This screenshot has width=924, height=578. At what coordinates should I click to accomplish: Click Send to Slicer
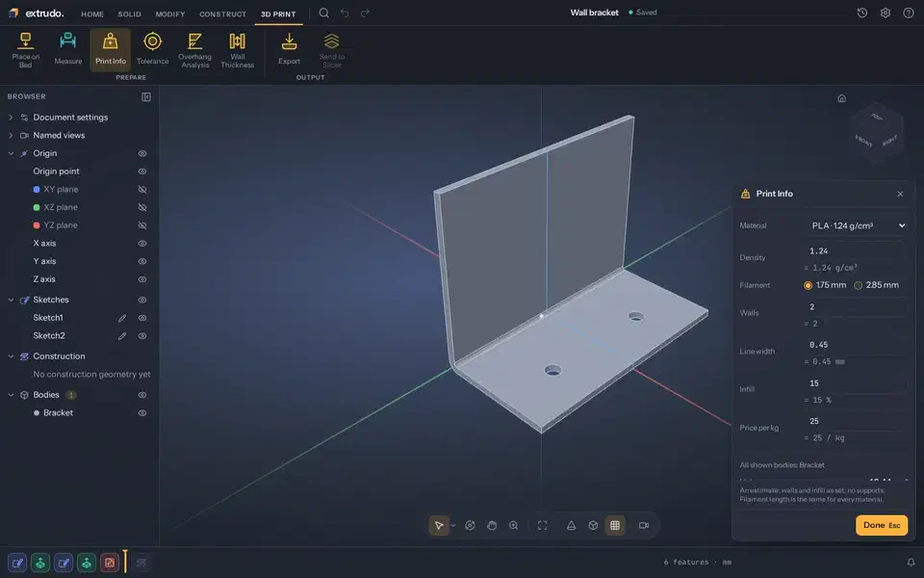[x=332, y=50]
